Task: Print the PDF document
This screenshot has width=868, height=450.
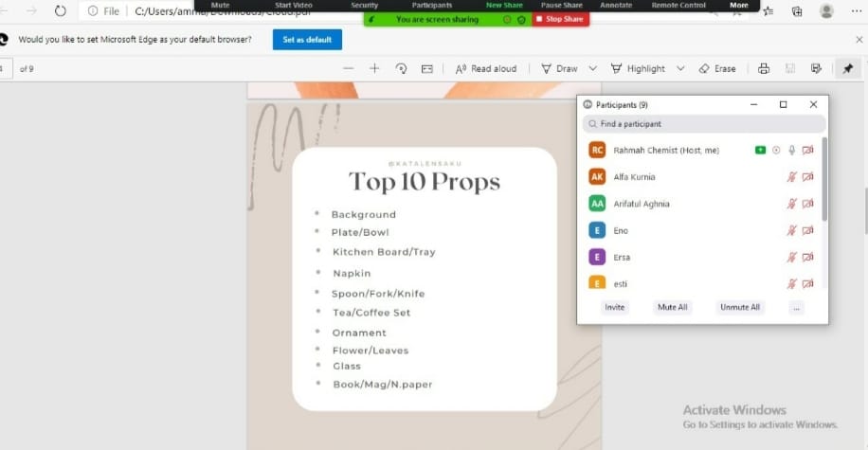Action: click(764, 68)
